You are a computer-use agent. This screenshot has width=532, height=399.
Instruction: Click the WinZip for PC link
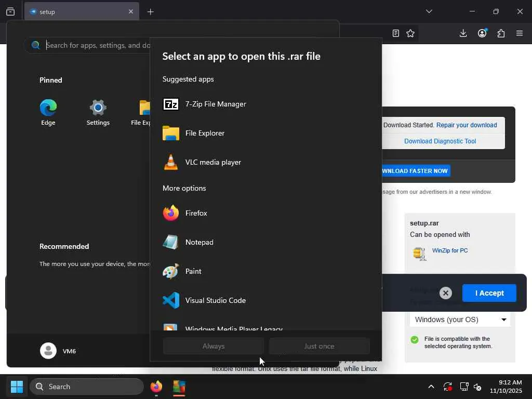point(450,250)
